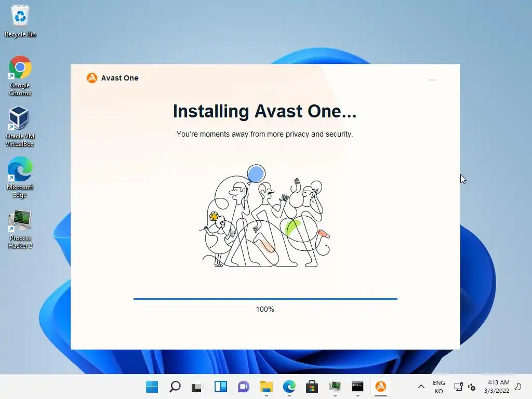Switch to the Command Prompt taskbar window

[x=357, y=387]
